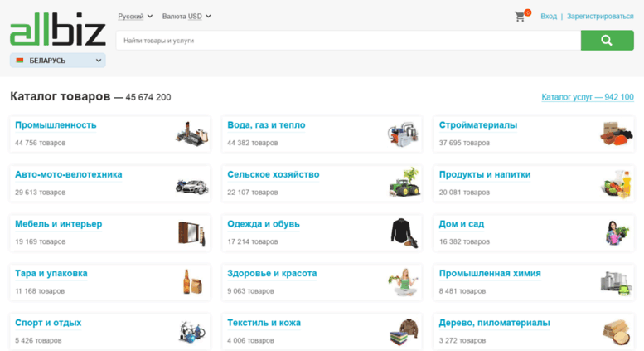Click the bricks icon for Стройматериалы
644x351 pixels.
[616, 134]
